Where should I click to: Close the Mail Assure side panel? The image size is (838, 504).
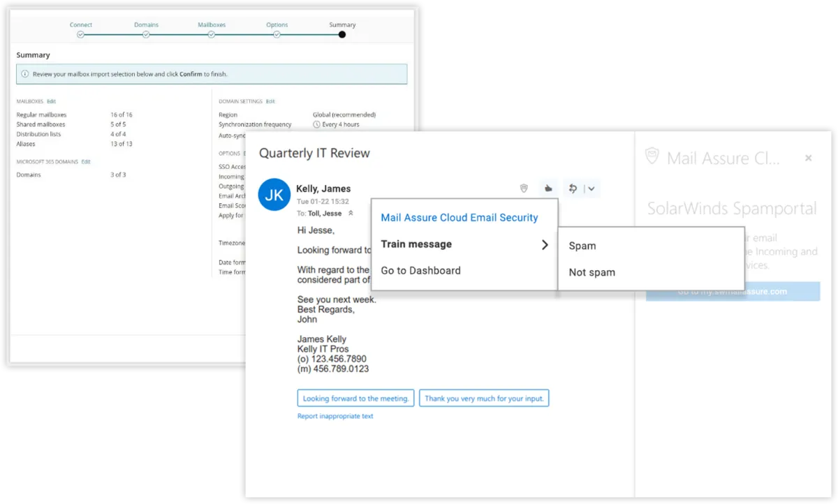(x=809, y=158)
